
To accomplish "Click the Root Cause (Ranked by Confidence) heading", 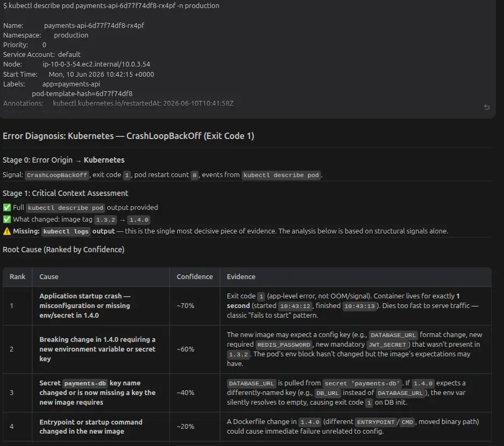I will click(x=64, y=250).
